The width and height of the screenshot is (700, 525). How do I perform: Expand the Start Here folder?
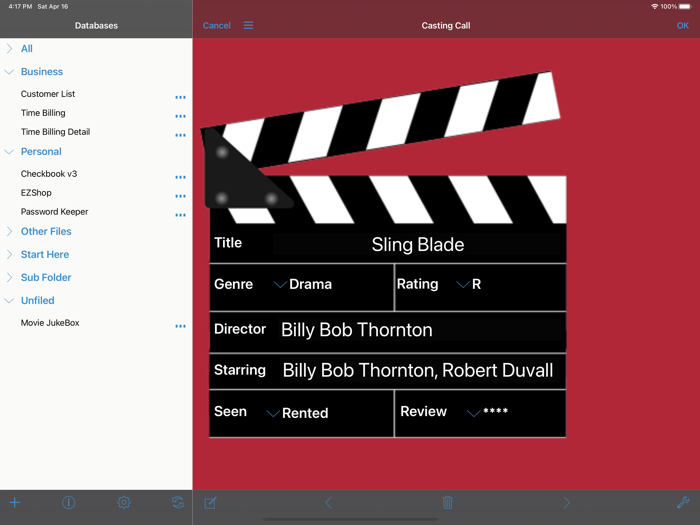coord(9,254)
